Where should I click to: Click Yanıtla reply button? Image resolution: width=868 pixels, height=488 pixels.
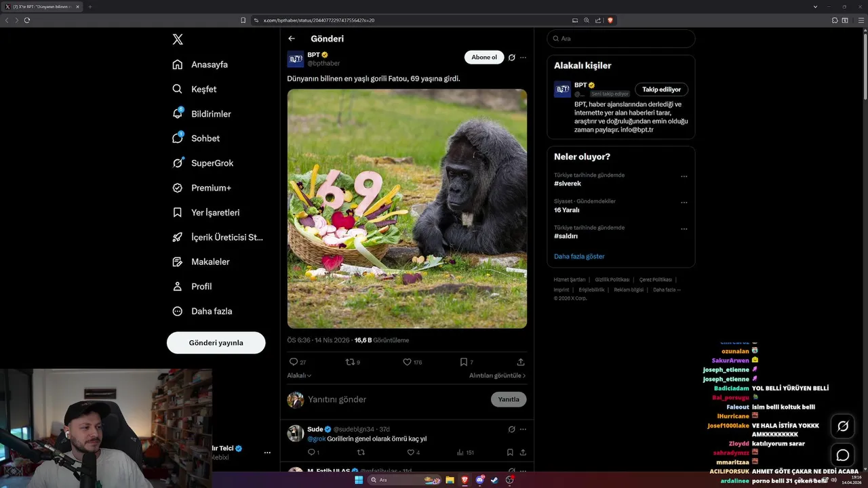(509, 399)
